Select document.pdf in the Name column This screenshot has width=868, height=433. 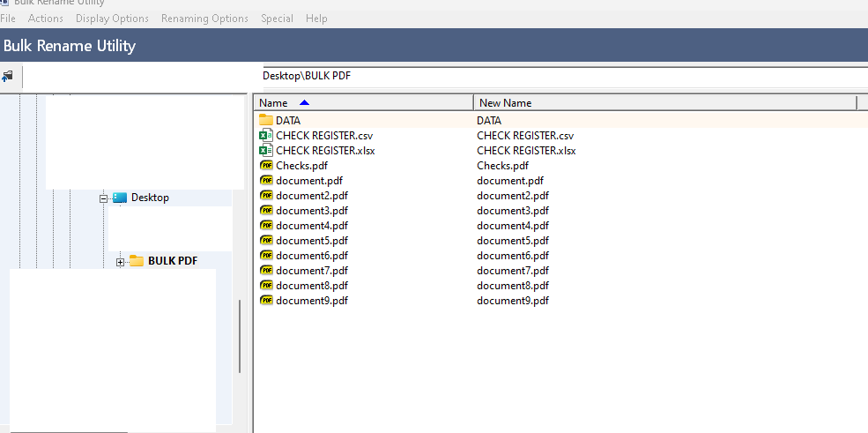click(309, 181)
